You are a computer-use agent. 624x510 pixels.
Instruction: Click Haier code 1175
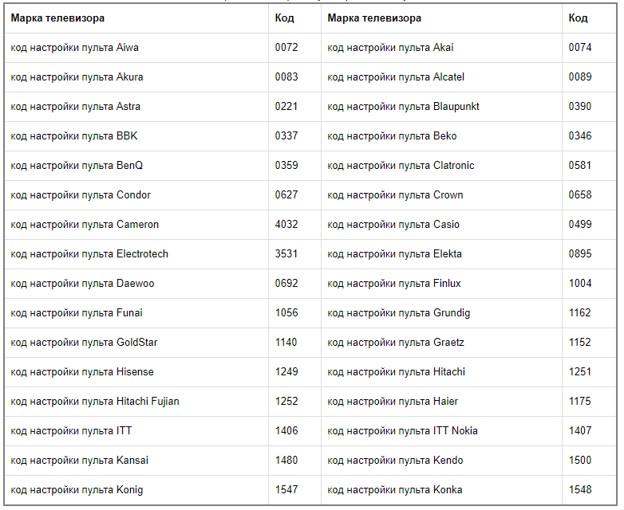click(x=580, y=401)
